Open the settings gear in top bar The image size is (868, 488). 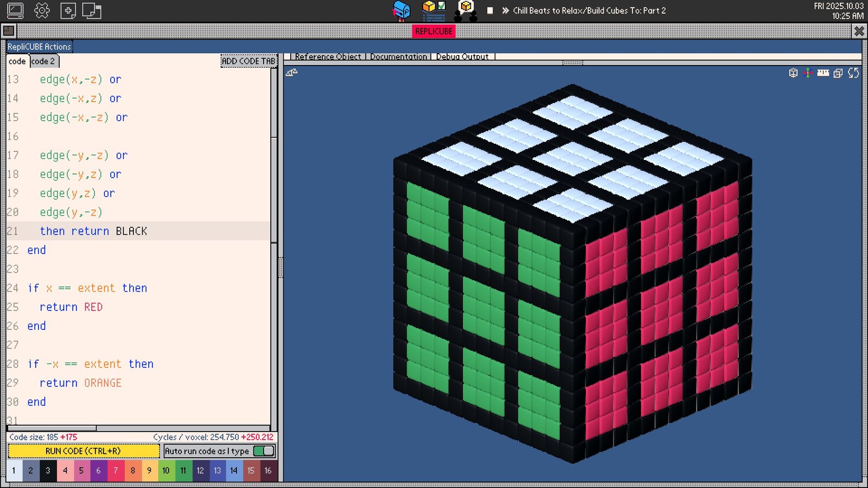pos(42,10)
